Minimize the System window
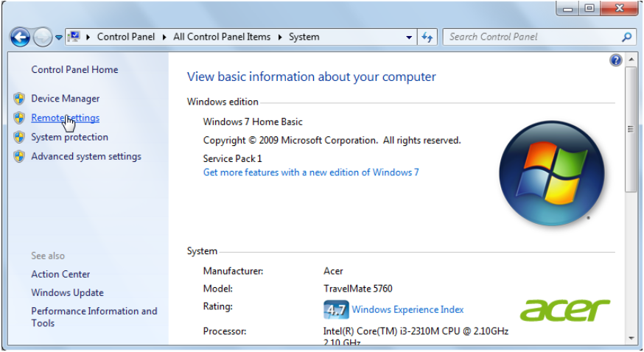The height and width of the screenshot is (352, 644). pos(567,8)
